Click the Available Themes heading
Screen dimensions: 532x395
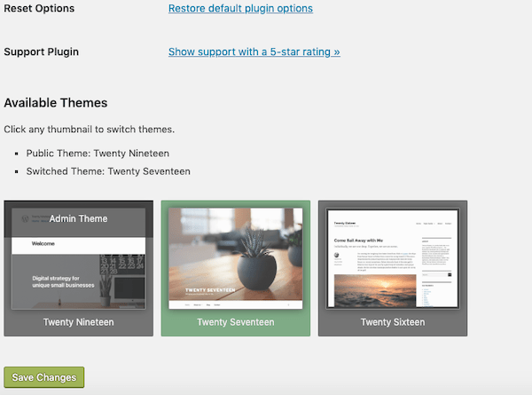56,103
